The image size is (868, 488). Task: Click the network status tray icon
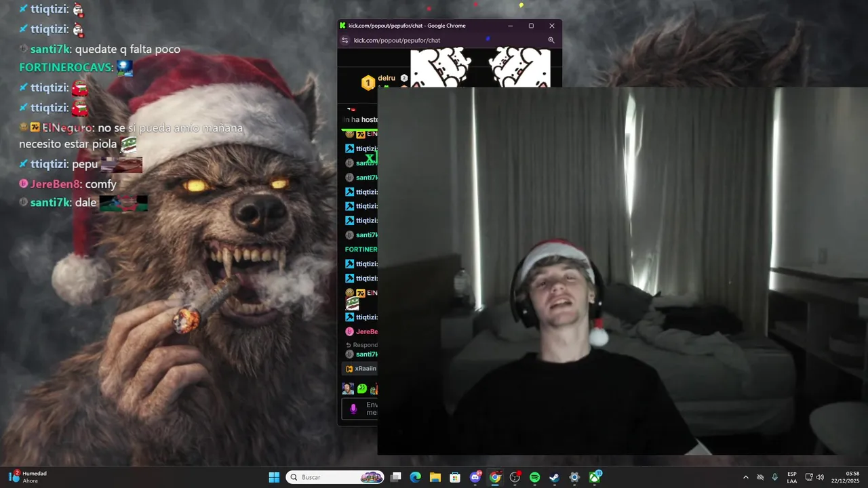tap(760, 477)
